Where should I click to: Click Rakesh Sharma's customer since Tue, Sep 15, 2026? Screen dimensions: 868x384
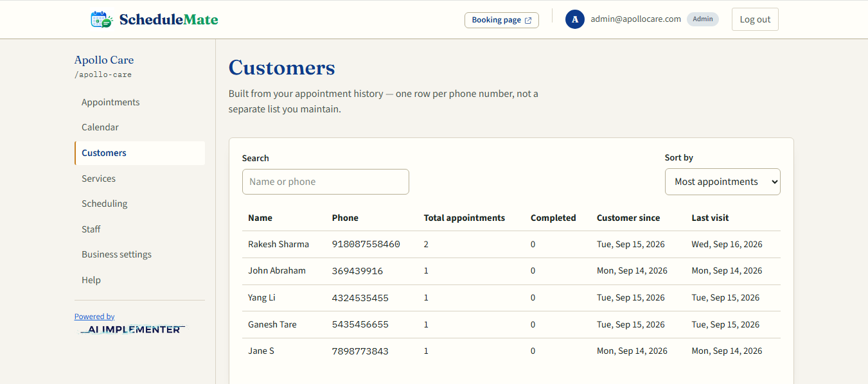pos(631,244)
